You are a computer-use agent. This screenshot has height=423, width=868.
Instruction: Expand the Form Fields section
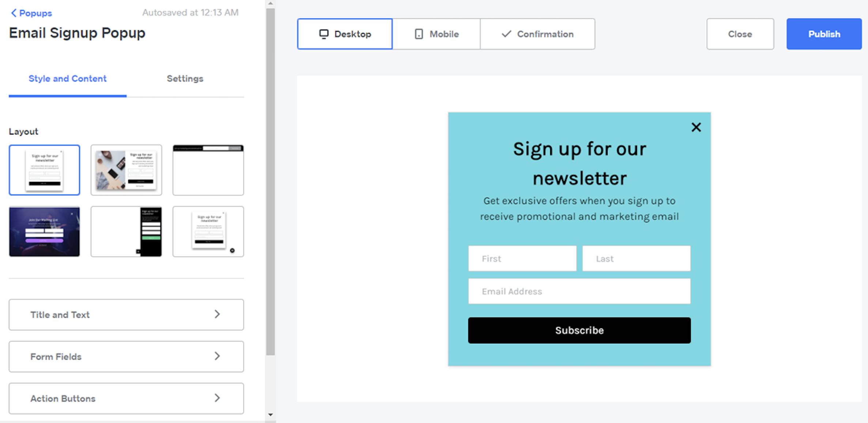(x=126, y=357)
